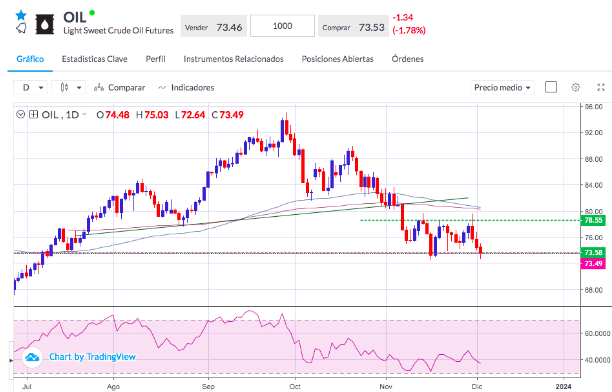Click the plus box icon beside OIL legend
This screenshot has height=392, width=612.
pos(34,114)
